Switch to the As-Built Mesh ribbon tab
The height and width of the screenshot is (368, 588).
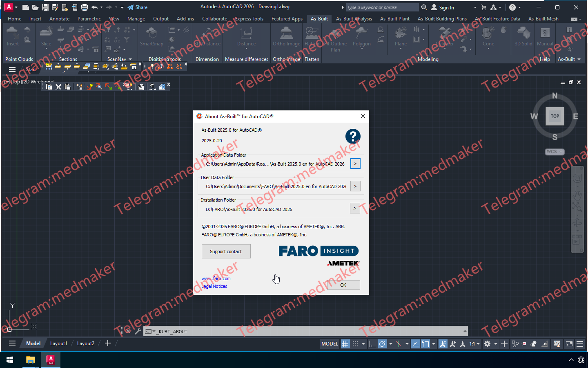click(543, 19)
